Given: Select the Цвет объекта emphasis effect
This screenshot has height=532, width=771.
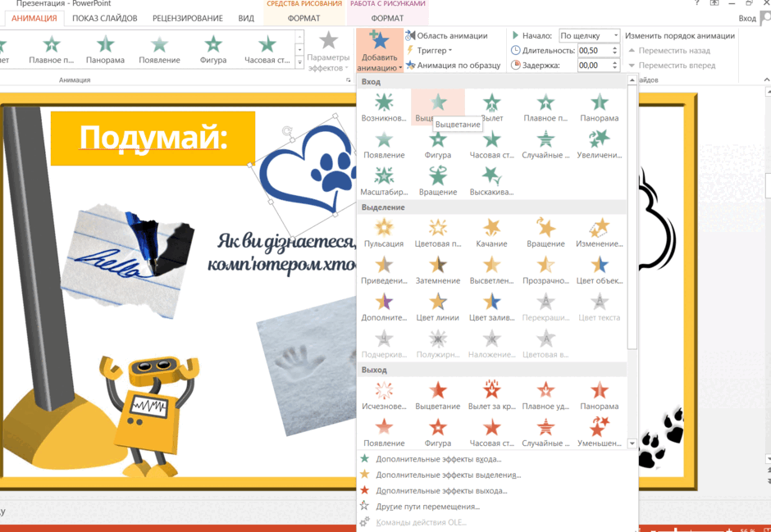Looking at the screenshot, I should coord(599,271).
